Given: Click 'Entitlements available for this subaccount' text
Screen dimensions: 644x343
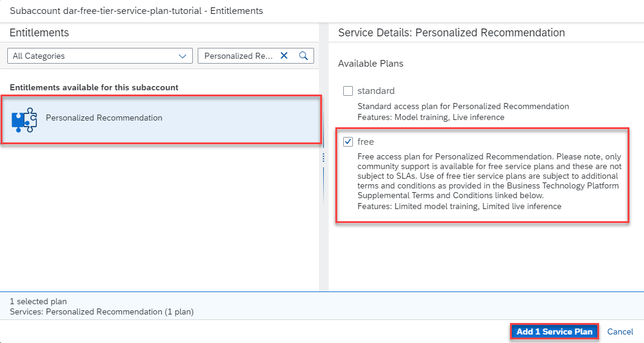Looking at the screenshot, I should click(x=94, y=87).
